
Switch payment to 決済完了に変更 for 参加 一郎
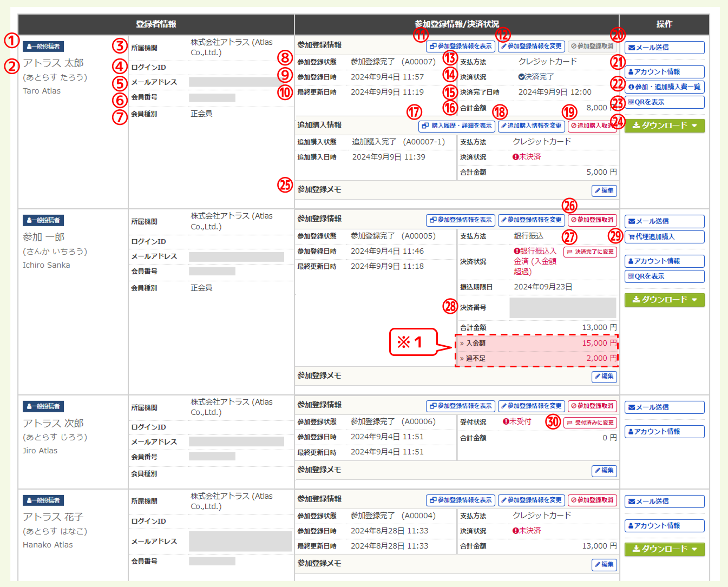click(x=590, y=252)
